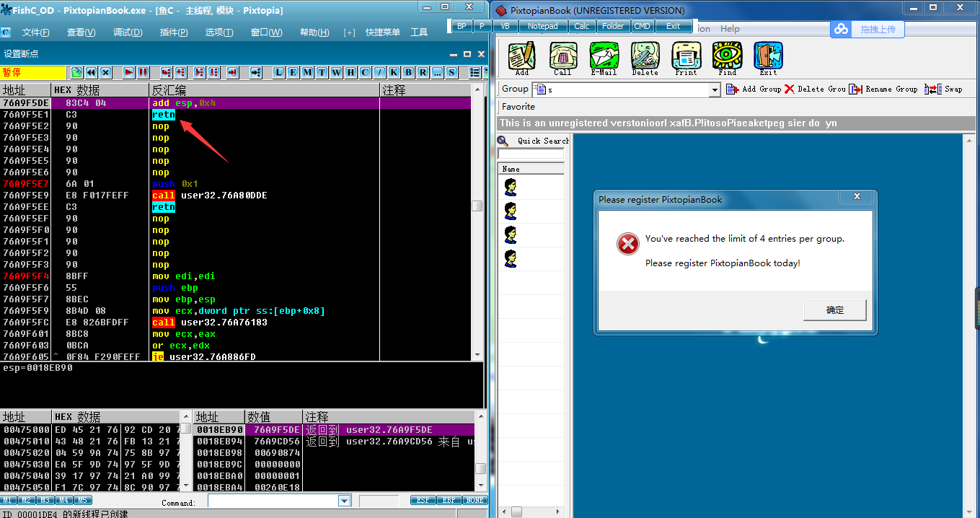Expand the Command input dropdown arrow
Screen dimensions: 980x518
coord(344,501)
